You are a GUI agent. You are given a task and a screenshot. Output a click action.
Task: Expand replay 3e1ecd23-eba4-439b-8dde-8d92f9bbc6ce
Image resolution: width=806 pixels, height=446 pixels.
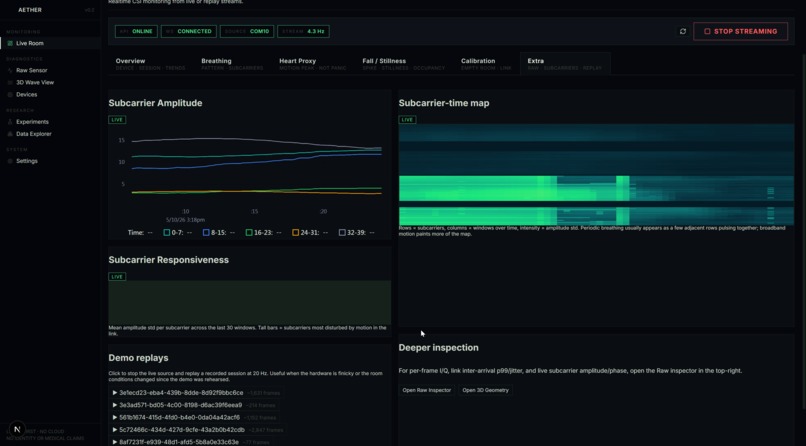click(196, 393)
